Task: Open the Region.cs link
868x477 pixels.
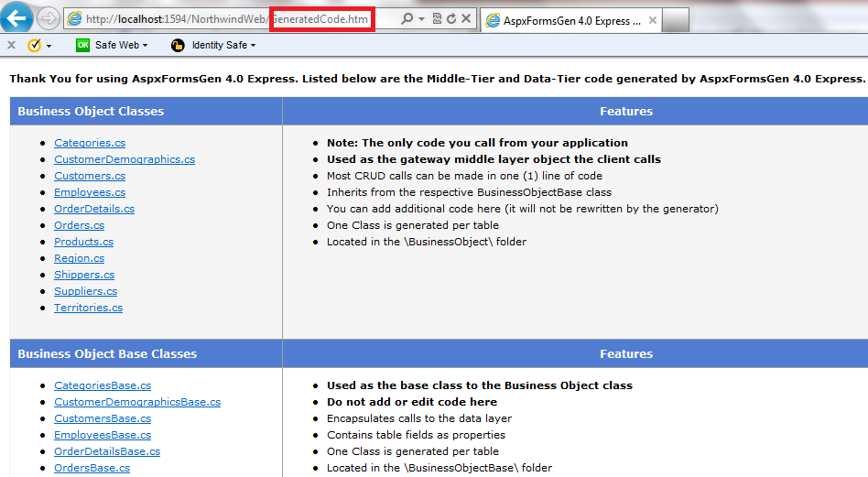Action: 79,258
